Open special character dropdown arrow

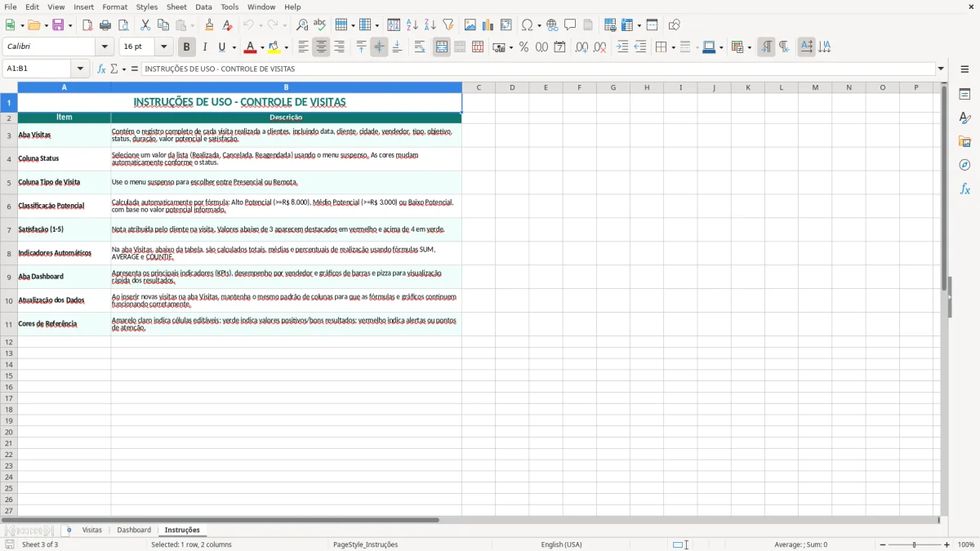tap(539, 25)
